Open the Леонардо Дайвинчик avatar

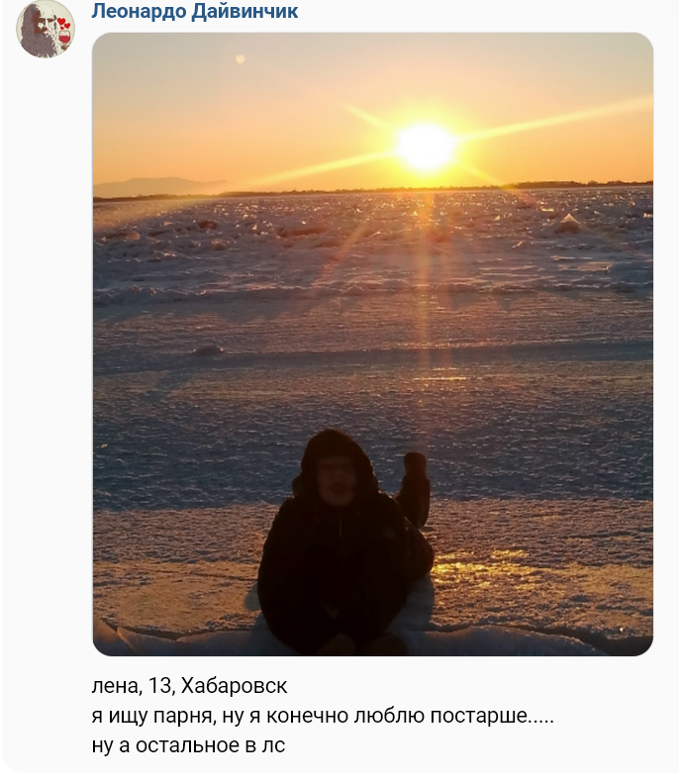click(x=46, y=29)
